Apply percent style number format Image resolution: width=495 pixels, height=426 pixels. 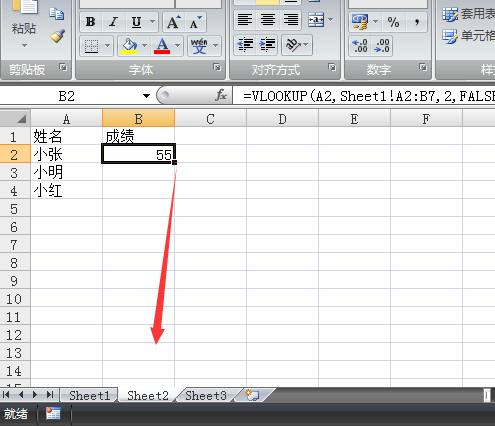(x=393, y=22)
